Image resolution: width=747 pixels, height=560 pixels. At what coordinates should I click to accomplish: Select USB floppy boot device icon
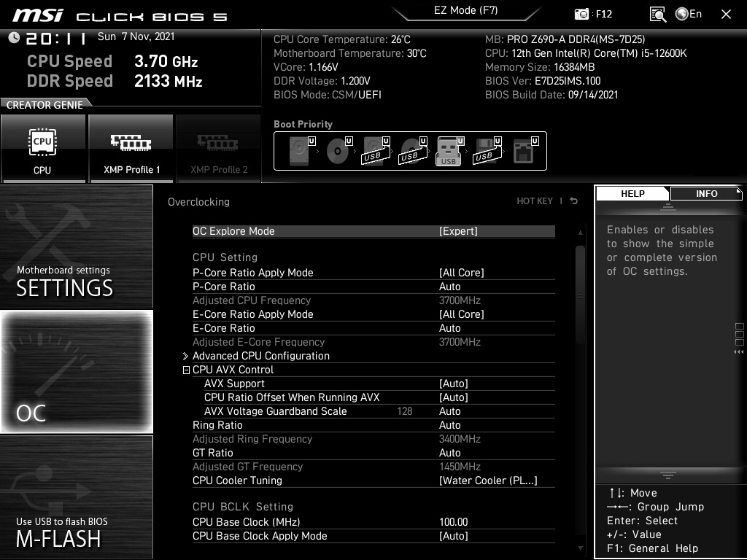click(487, 151)
